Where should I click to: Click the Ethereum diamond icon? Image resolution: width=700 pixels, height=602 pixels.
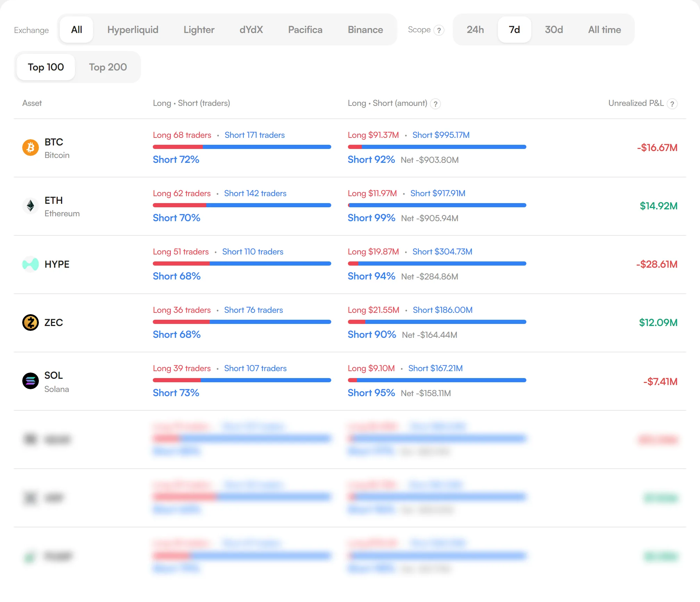[31, 206]
